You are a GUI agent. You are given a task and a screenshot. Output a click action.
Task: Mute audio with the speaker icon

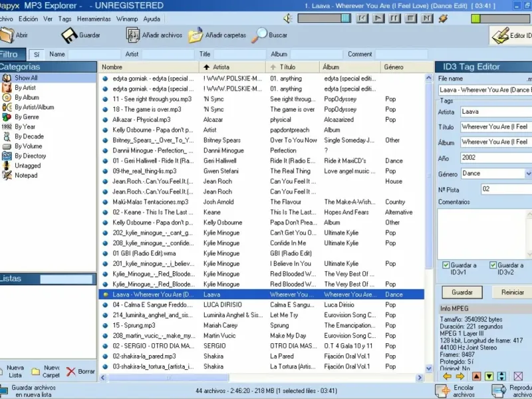tap(288, 19)
